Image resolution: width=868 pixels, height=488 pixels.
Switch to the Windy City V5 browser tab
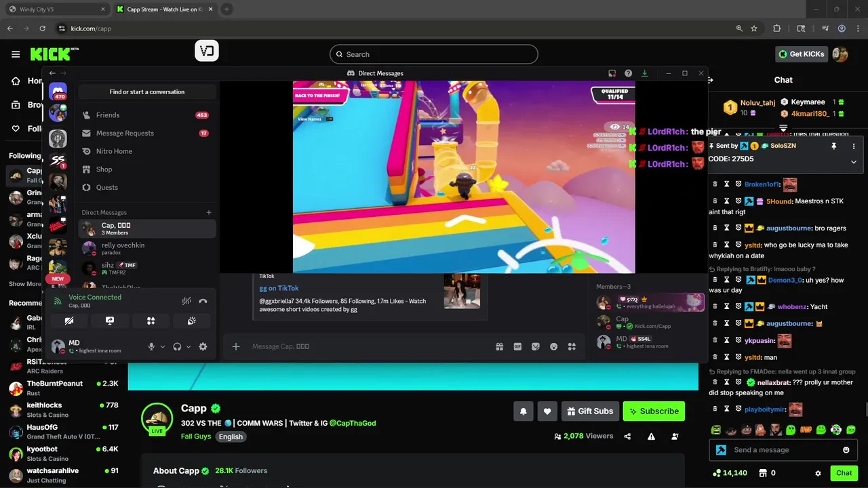click(56, 9)
